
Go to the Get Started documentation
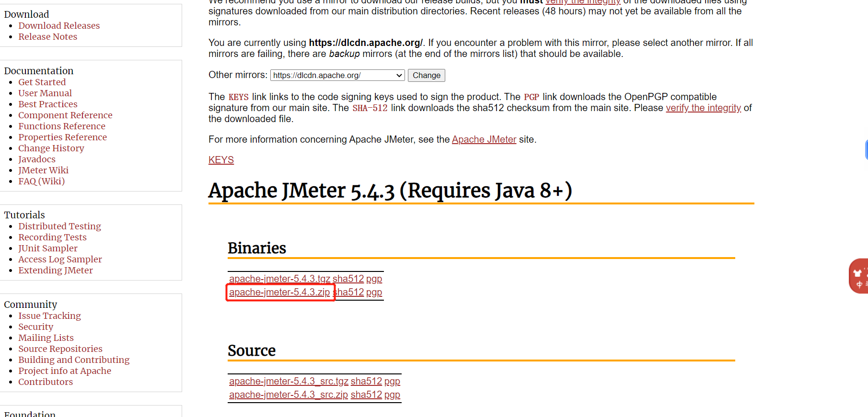pos(42,82)
